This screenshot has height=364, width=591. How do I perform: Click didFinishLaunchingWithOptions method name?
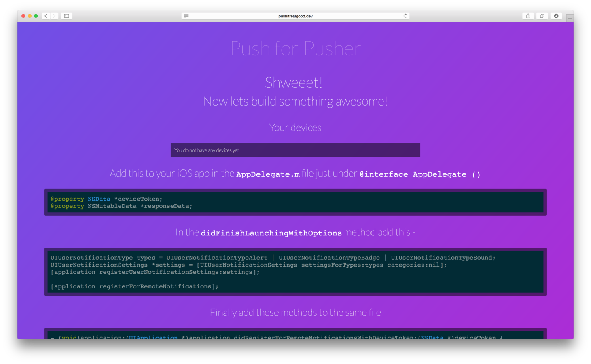[271, 233]
